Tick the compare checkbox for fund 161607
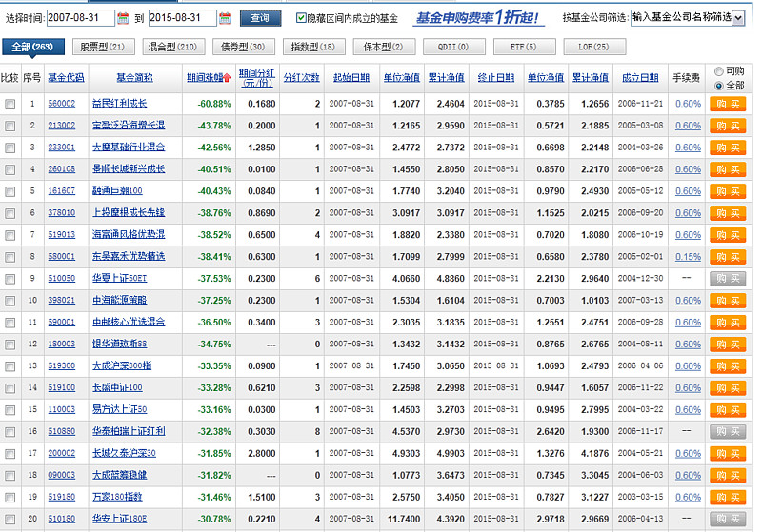762x532 pixels. [x=10, y=191]
